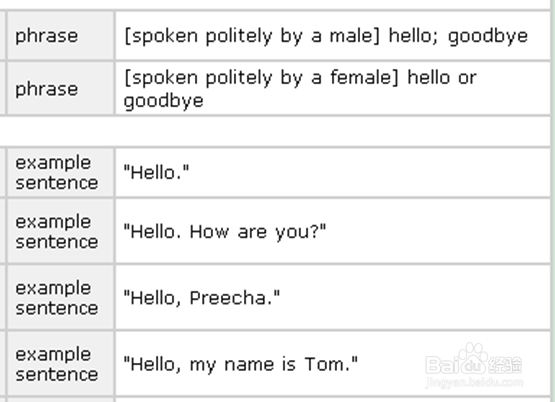Image resolution: width=555 pixels, height=402 pixels.
Task: Click "hello; goodbye" in the male phrase row
Action: [x=458, y=36]
